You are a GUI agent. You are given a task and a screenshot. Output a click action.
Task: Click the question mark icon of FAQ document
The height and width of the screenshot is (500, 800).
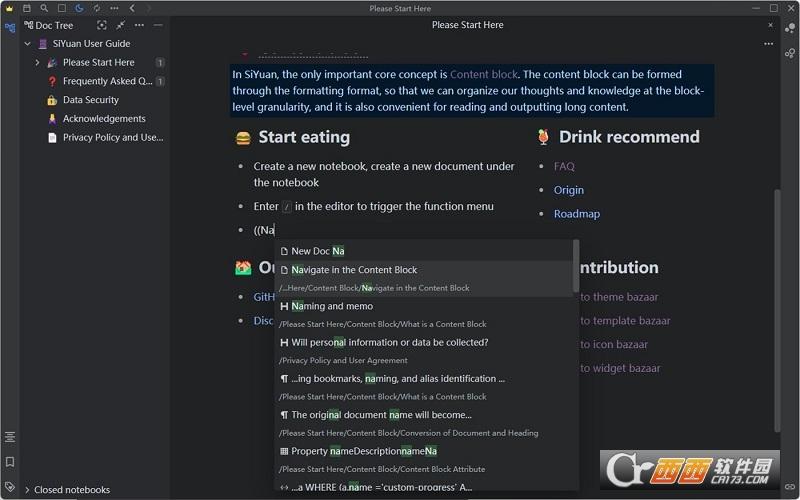coord(52,81)
